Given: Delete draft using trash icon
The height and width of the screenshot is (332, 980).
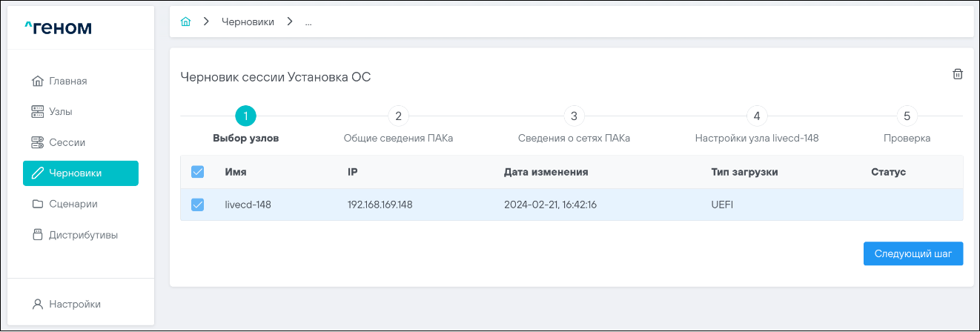Looking at the screenshot, I should coord(958,74).
